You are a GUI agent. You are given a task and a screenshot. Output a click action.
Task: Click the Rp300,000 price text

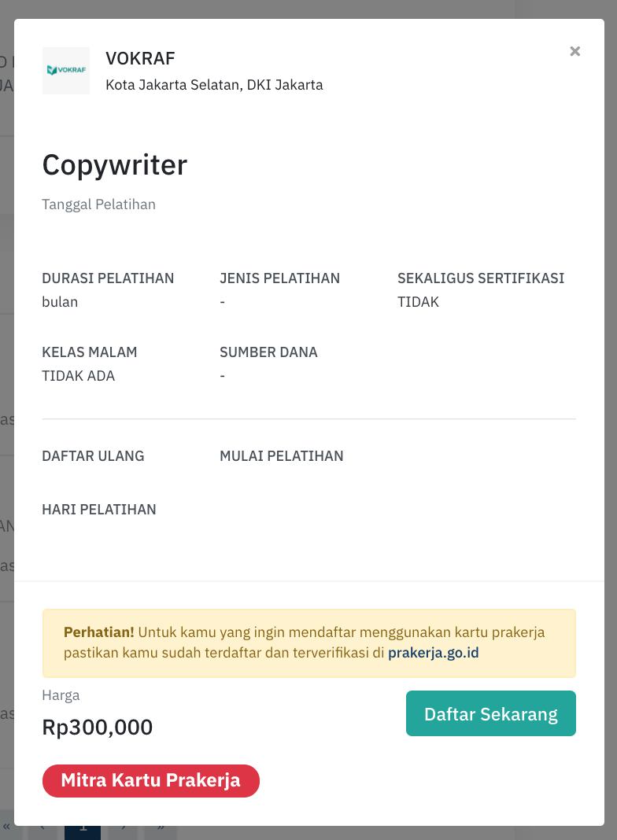tap(98, 727)
